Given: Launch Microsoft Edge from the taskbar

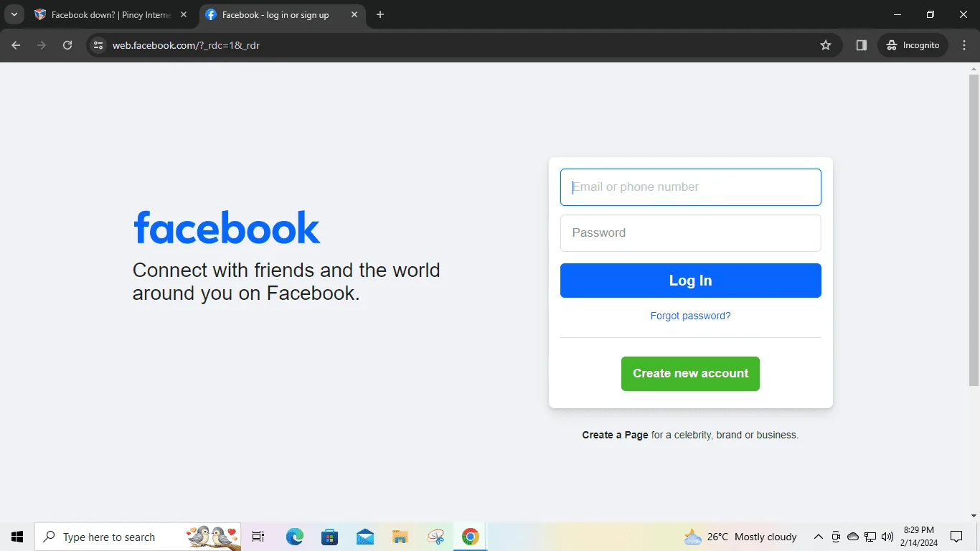Looking at the screenshot, I should (x=295, y=537).
